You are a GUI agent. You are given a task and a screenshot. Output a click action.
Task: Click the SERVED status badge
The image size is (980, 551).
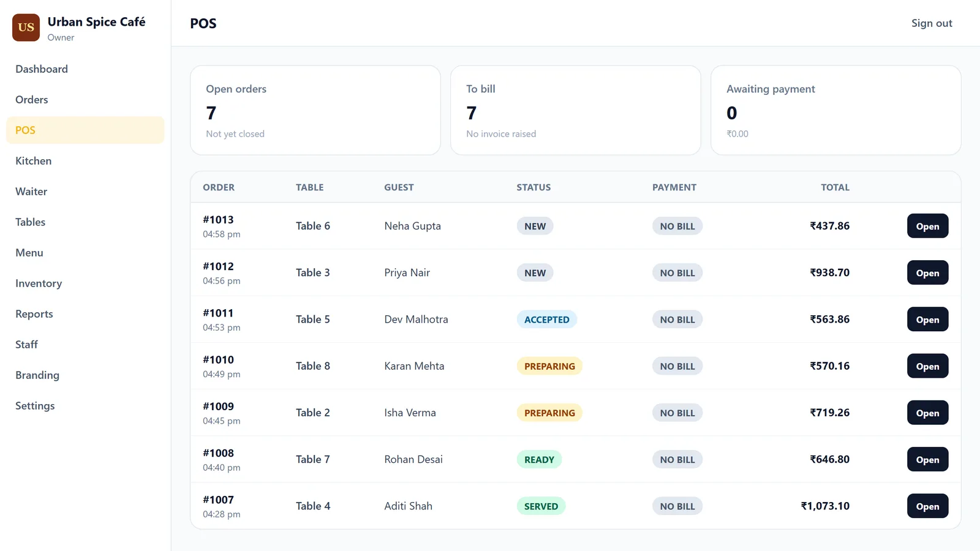pyautogui.click(x=541, y=506)
